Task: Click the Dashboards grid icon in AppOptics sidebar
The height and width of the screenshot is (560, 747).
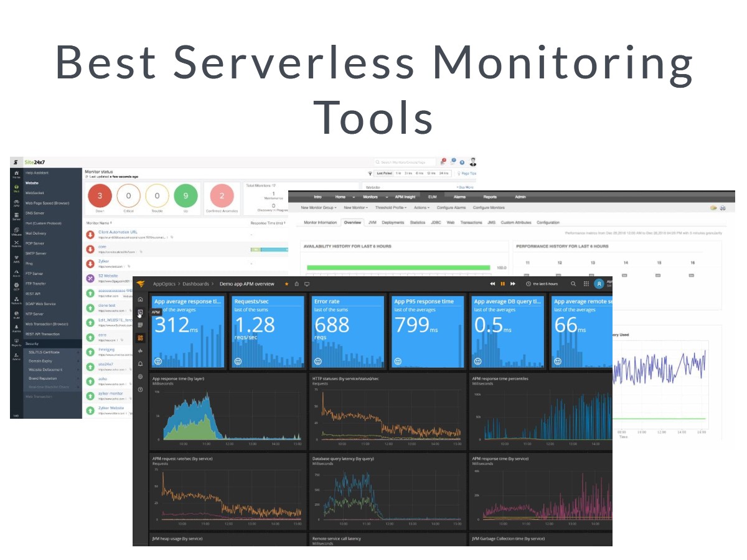Action: [x=140, y=338]
